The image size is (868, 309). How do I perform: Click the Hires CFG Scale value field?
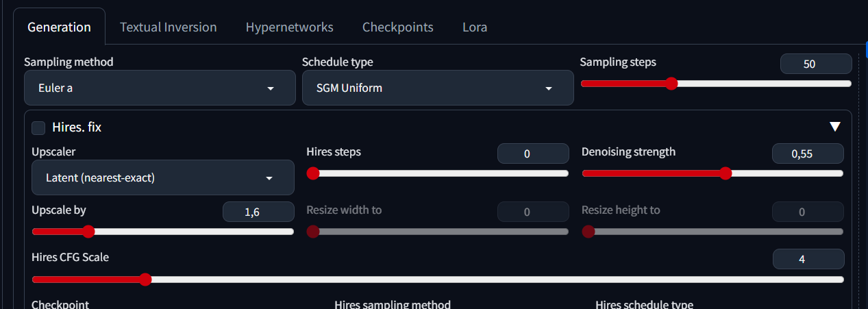(808, 260)
